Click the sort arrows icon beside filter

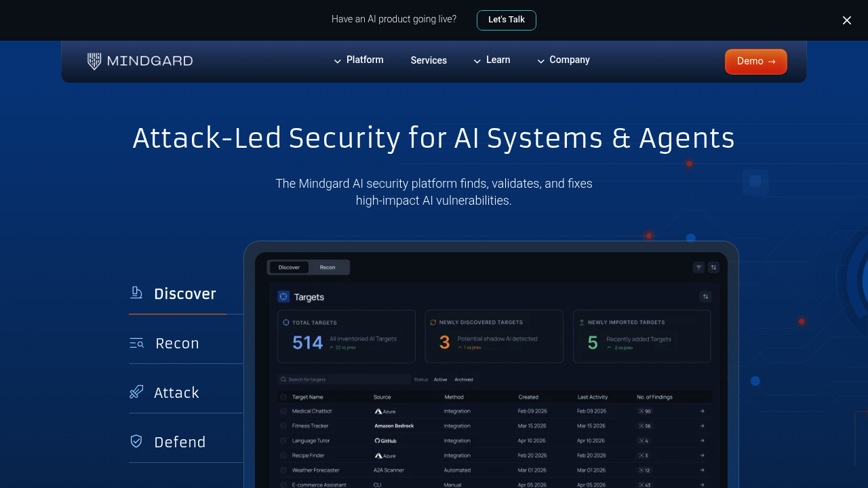tap(713, 267)
